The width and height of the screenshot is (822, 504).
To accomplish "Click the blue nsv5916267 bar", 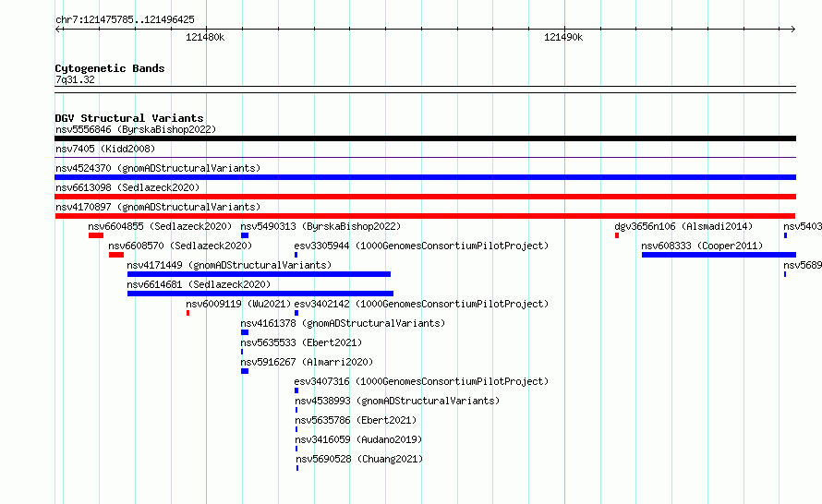I will click(245, 371).
